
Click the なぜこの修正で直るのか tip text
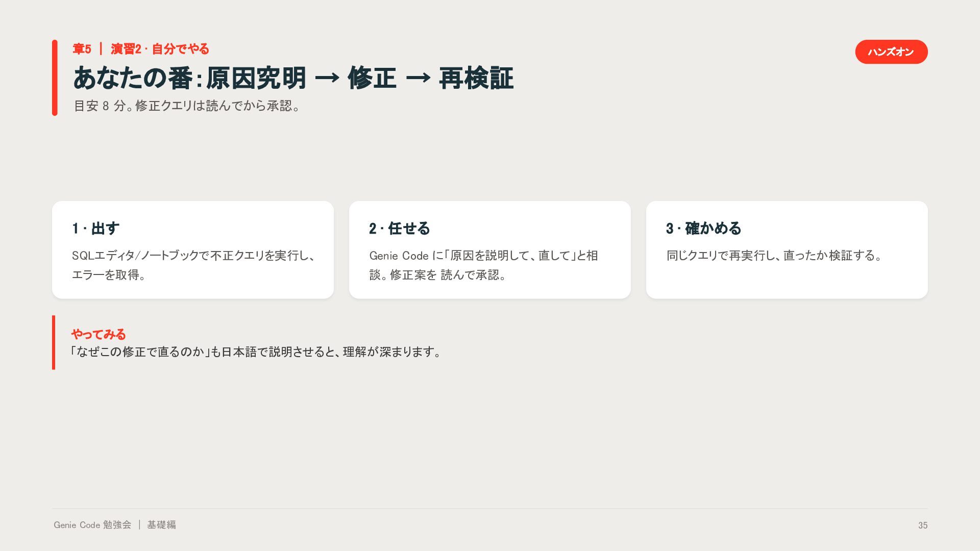pos(256,352)
